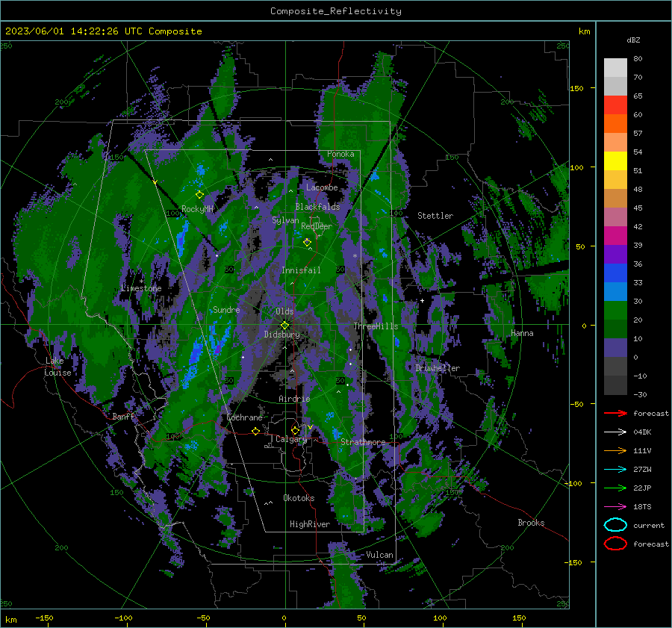Click the dBZ scale heading
Image resolution: width=672 pixels, height=628 pixels.
[x=633, y=40]
